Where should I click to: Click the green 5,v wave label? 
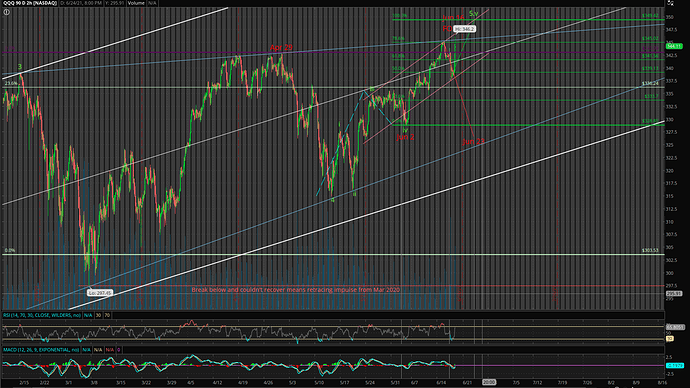473,14
